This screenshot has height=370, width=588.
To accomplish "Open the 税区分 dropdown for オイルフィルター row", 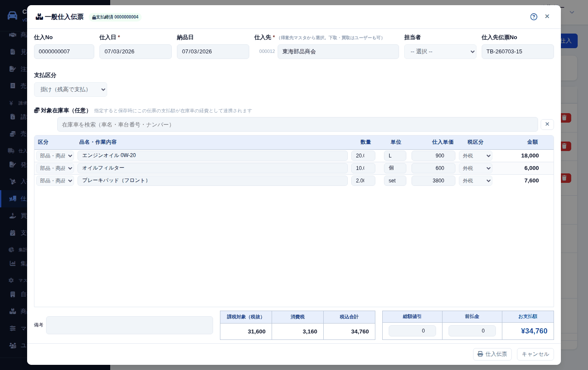I will click(x=476, y=168).
